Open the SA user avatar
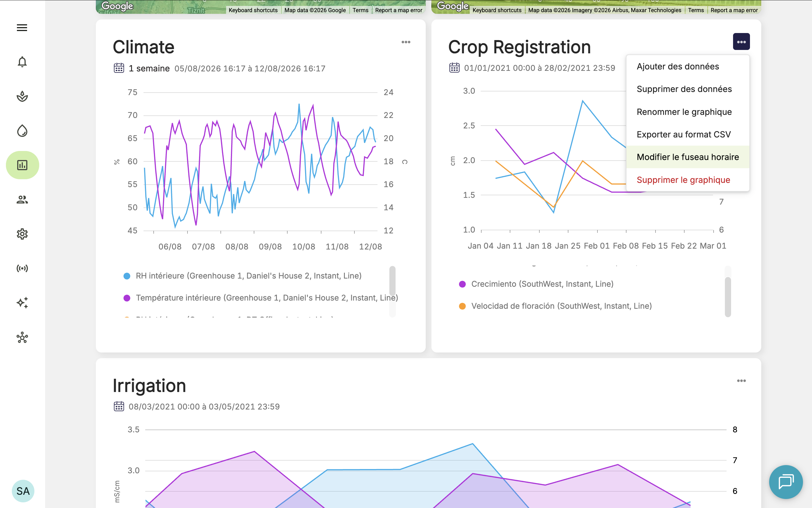This screenshot has height=508, width=812. [x=23, y=491]
